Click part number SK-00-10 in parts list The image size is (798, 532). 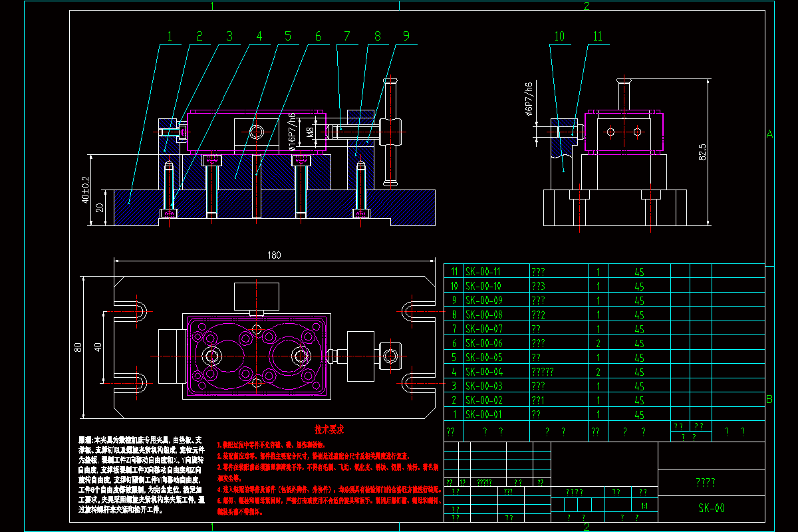[483, 286]
